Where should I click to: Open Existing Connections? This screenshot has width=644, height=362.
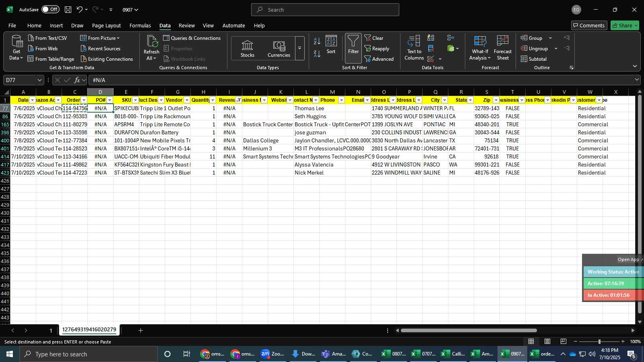[x=107, y=59]
